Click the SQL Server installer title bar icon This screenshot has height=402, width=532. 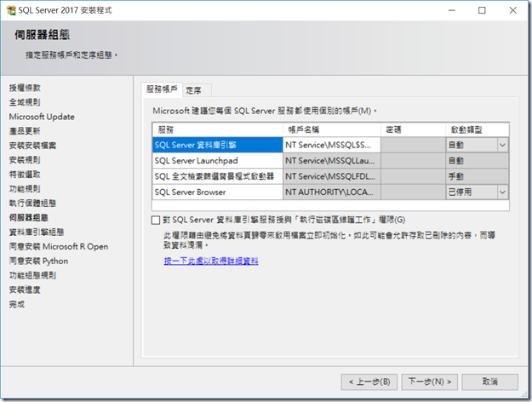11,10
